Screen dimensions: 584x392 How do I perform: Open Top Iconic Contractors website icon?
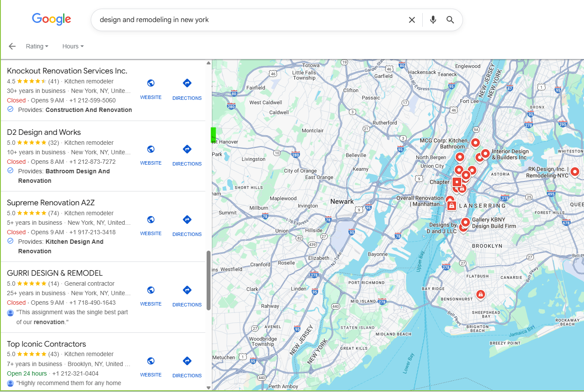click(x=151, y=361)
